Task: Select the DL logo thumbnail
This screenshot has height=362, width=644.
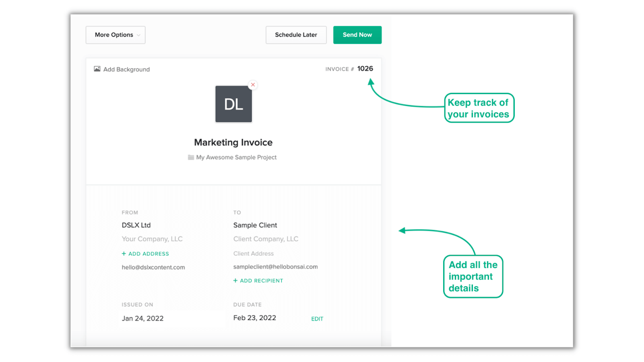Action: click(233, 104)
